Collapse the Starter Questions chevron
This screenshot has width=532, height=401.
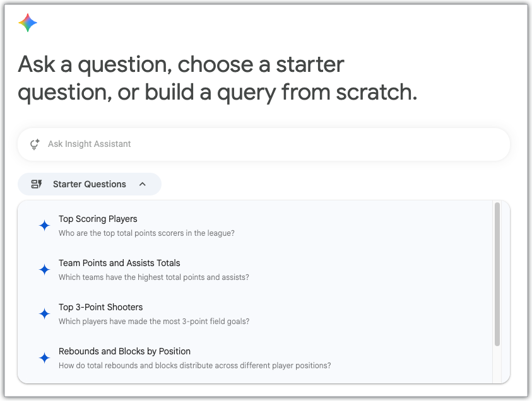tap(143, 184)
